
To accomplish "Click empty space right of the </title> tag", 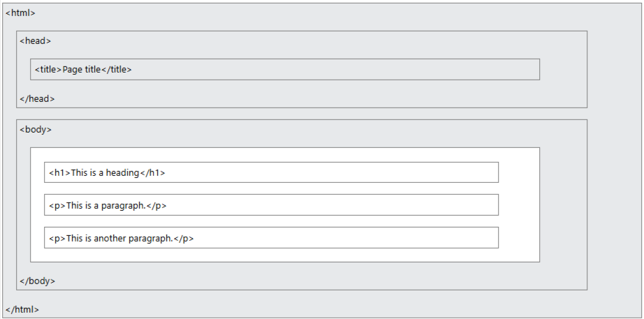I will [335, 70].
